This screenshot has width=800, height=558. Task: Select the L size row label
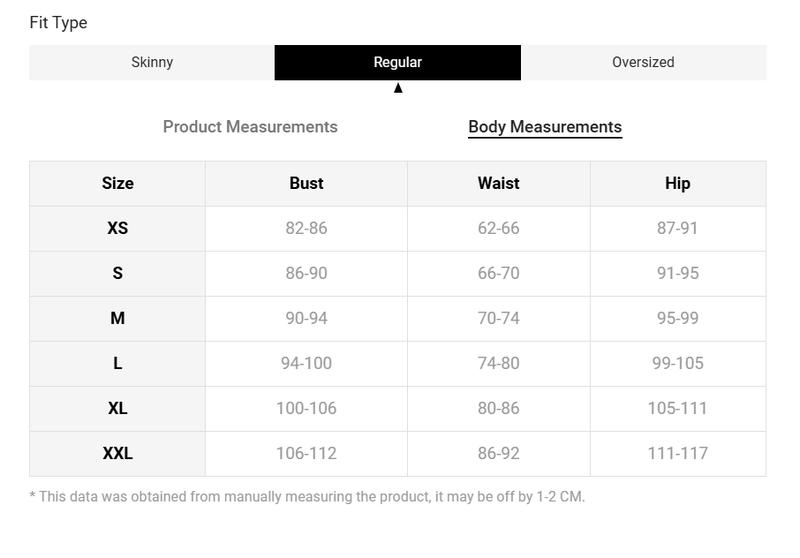pos(117,363)
